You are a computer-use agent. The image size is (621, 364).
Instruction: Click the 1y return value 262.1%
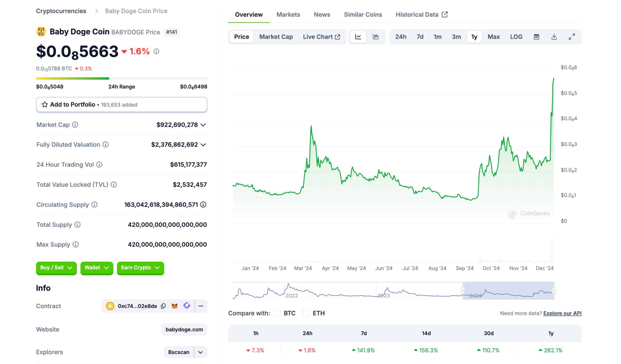[x=550, y=350]
